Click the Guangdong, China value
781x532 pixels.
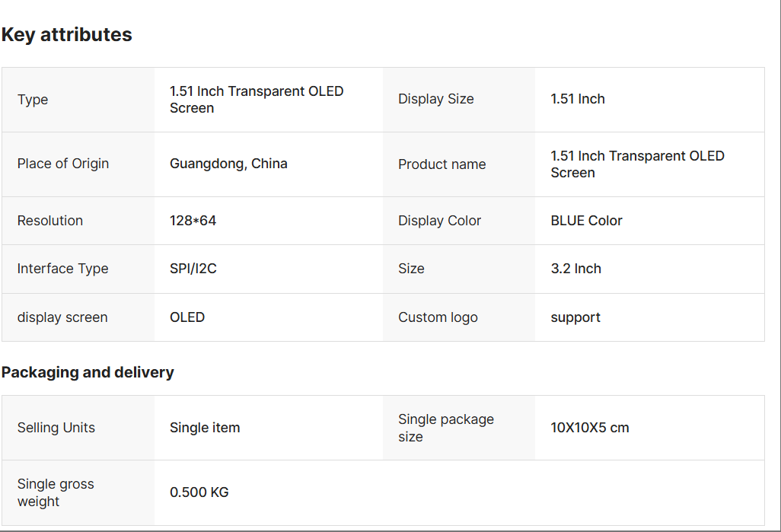click(228, 164)
